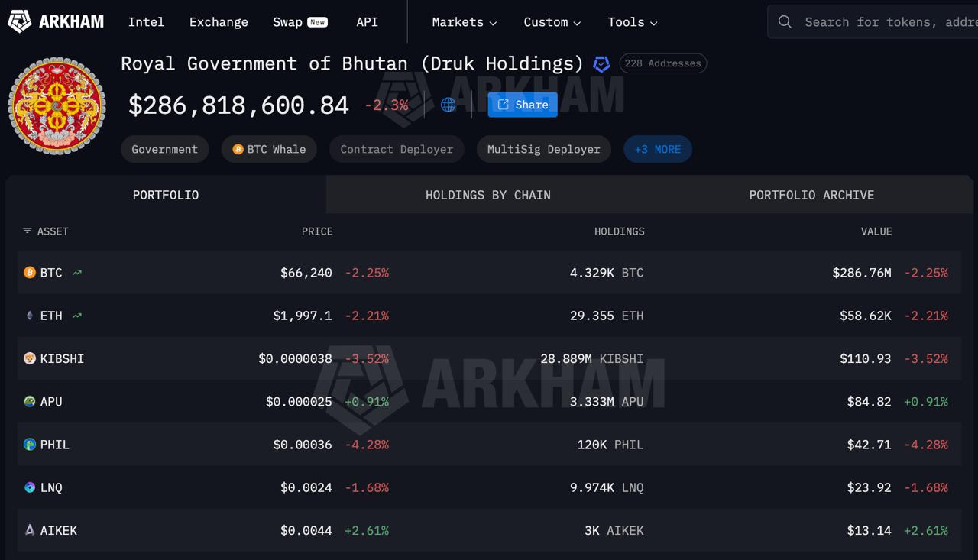Viewport: 978px width, 560px height.
Task: Click the KIBSHI token icon
Action: pos(30,358)
